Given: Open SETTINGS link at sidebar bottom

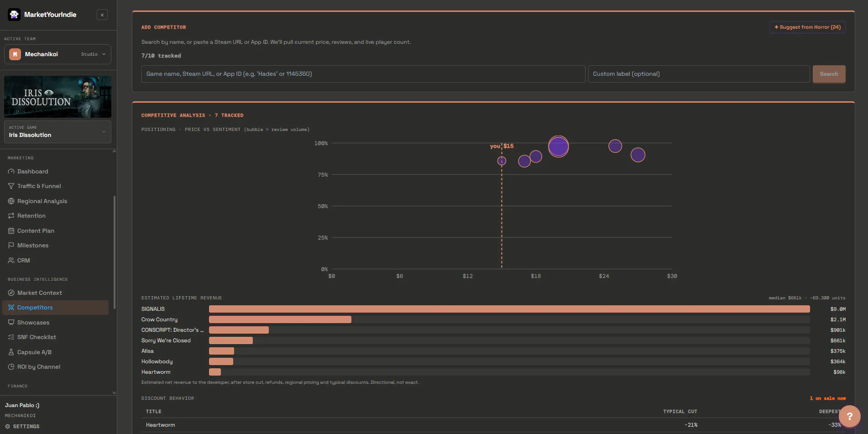Looking at the screenshot, I should coord(22,427).
